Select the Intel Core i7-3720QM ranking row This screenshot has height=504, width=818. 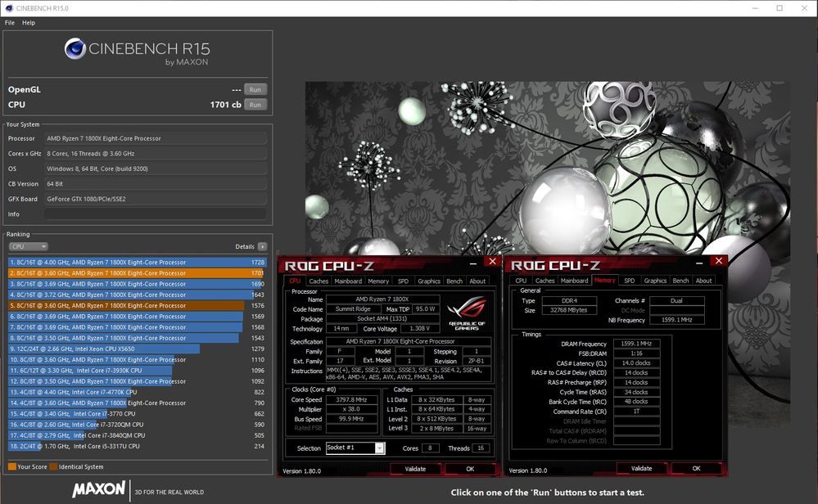point(138,425)
